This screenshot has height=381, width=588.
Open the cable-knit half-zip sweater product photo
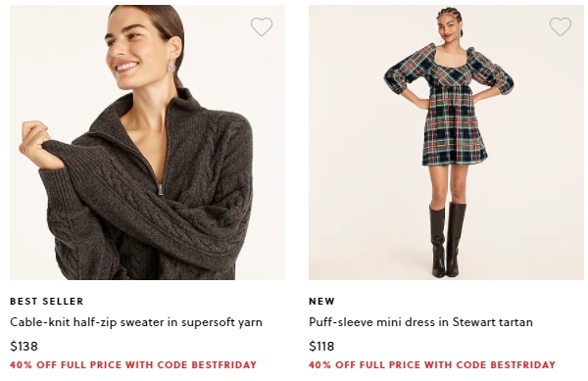(x=147, y=142)
